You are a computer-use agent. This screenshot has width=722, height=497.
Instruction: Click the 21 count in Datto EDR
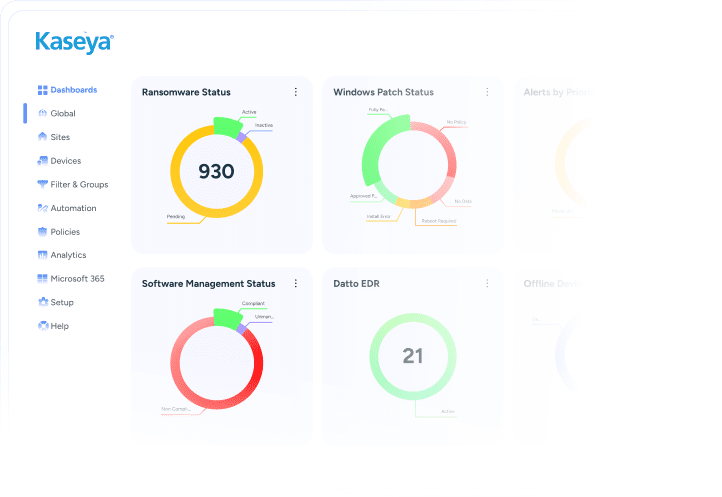tap(413, 356)
